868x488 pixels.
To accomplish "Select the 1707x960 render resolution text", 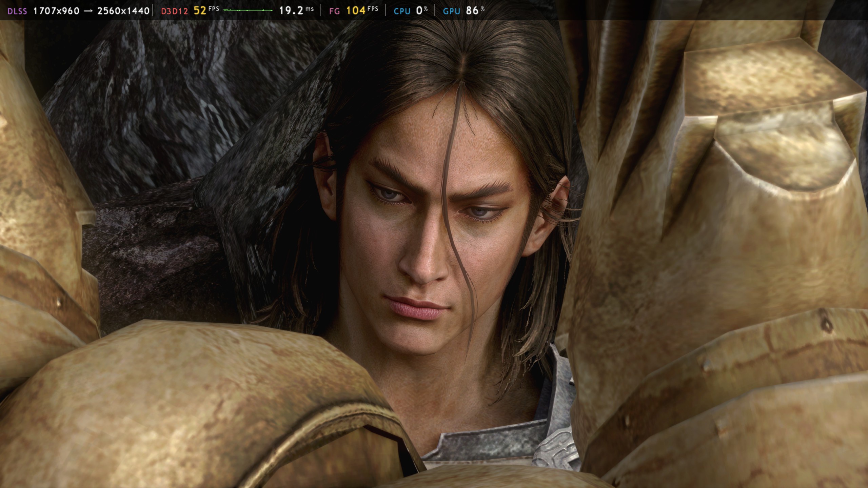I will 56,11.
